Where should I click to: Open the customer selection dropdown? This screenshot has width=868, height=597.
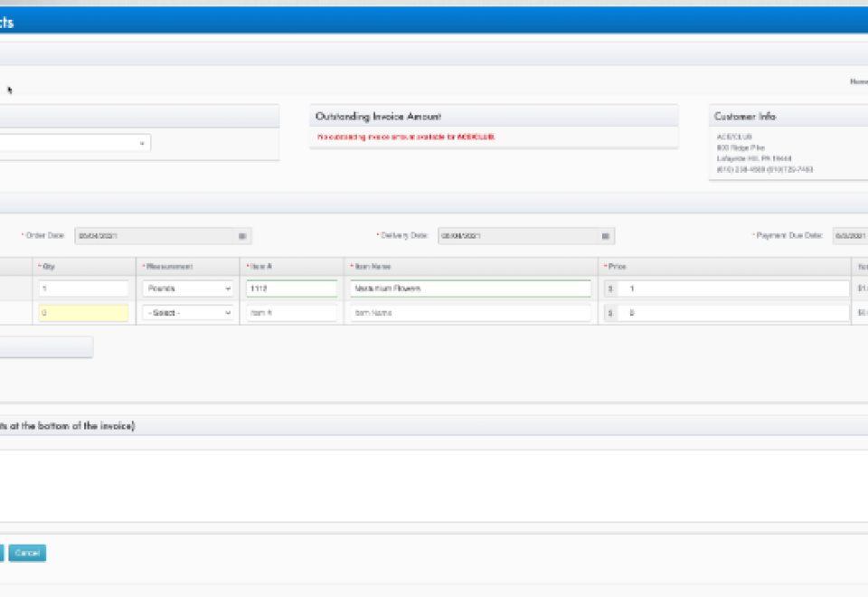coord(75,143)
